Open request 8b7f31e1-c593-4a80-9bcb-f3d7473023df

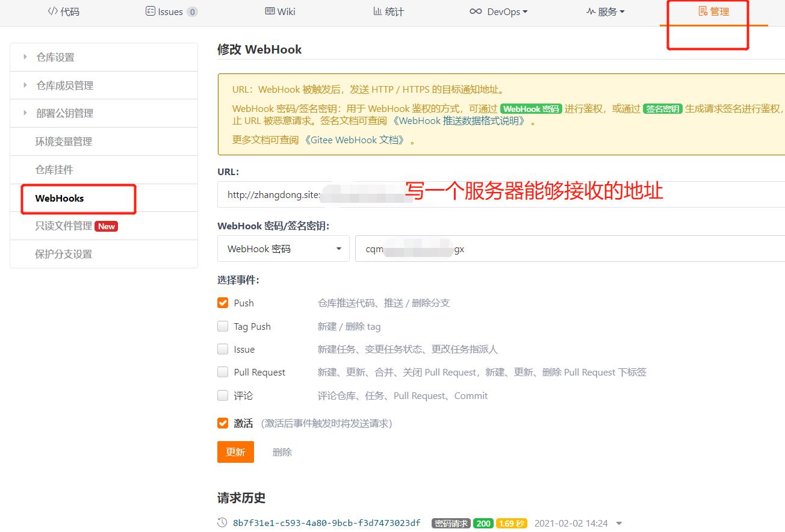(327, 523)
